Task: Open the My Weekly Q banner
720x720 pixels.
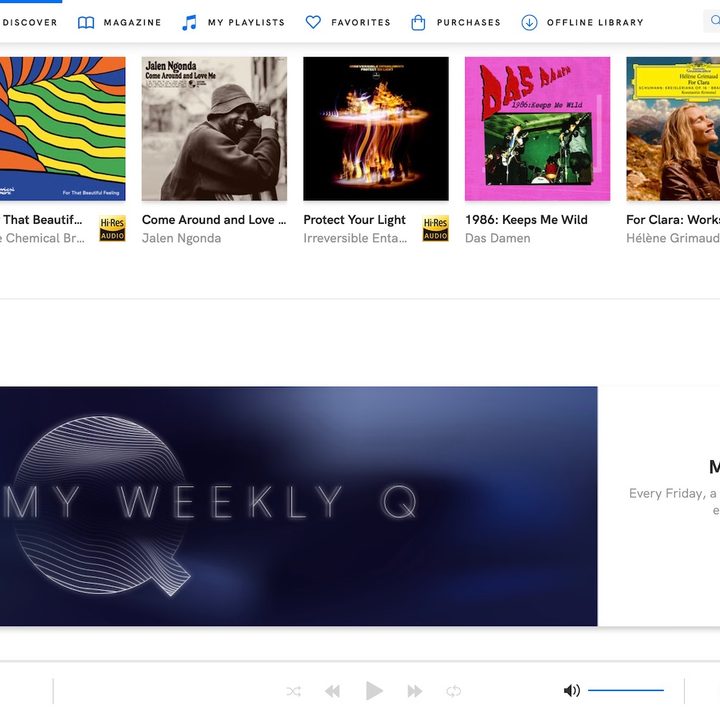Action: [298, 506]
